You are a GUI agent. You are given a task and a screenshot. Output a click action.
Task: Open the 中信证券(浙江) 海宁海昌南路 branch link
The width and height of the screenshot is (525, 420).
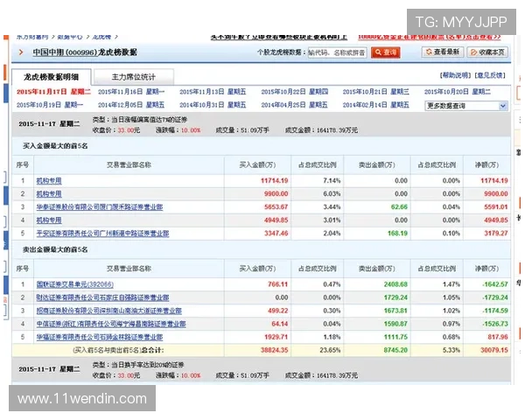(x=111, y=324)
